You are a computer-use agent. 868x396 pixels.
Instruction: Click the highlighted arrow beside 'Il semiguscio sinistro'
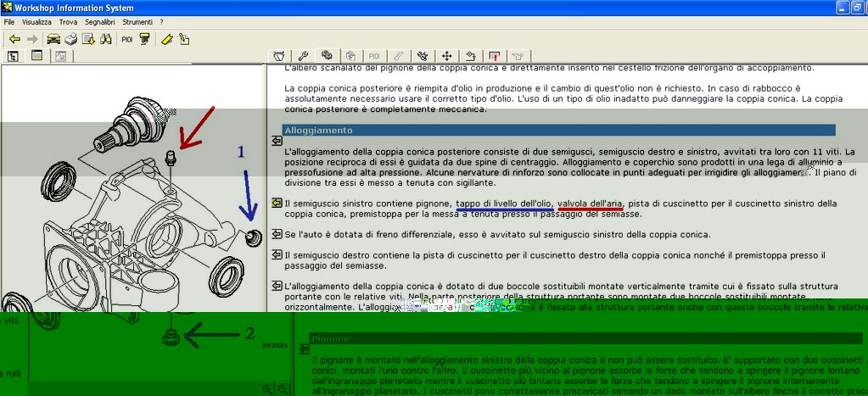(x=277, y=203)
